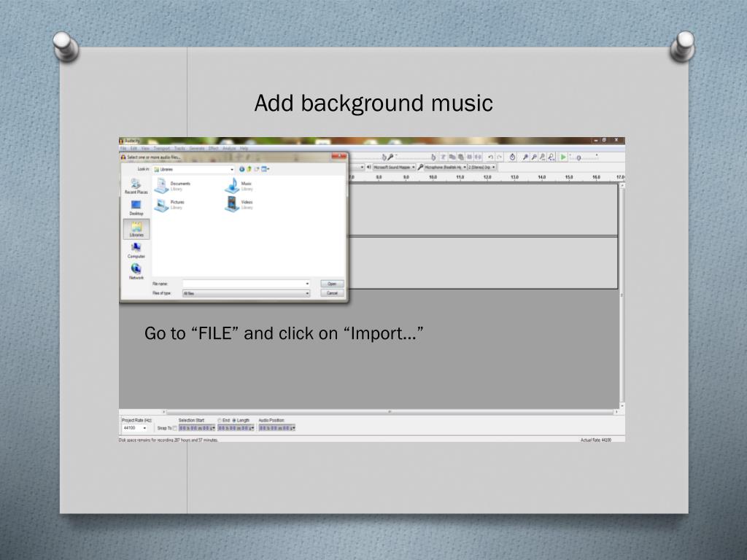Image resolution: width=747 pixels, height=560 pixels.
Task: Click the Audio Position time field
Action: (276, 429)
